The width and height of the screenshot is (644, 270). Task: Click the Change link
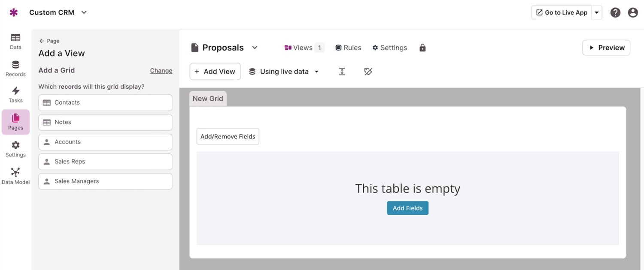coord(161,71)
